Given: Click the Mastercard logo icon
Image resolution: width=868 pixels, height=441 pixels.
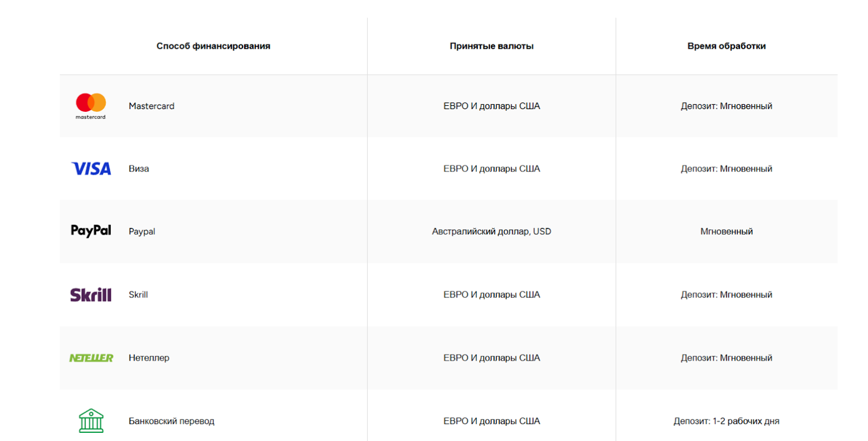Looking at the screenshot, I should [91, 105].
